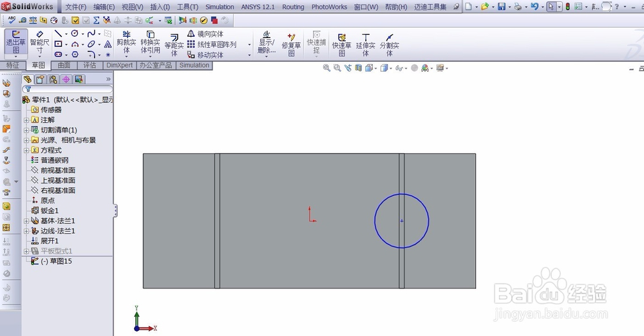Viewport: 644px width, 336px height.
Task: Switch to the 曲面 ribbon tab
Action: [x=64, y=65]
